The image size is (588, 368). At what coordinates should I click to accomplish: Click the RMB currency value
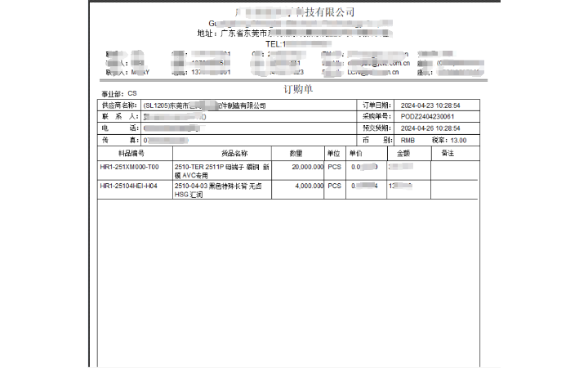408,141
